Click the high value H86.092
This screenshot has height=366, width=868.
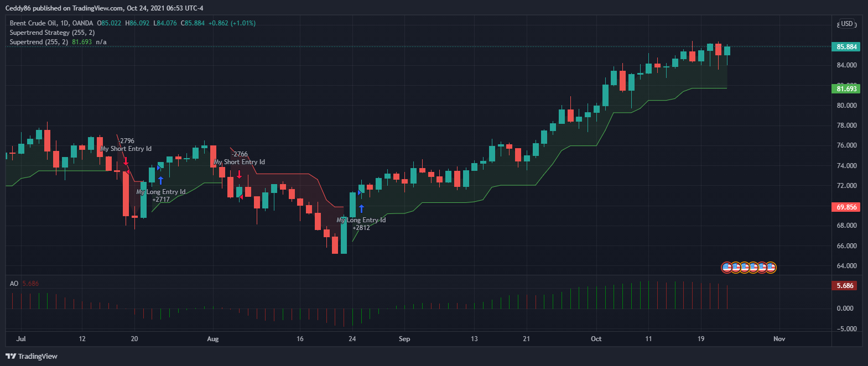137,23
